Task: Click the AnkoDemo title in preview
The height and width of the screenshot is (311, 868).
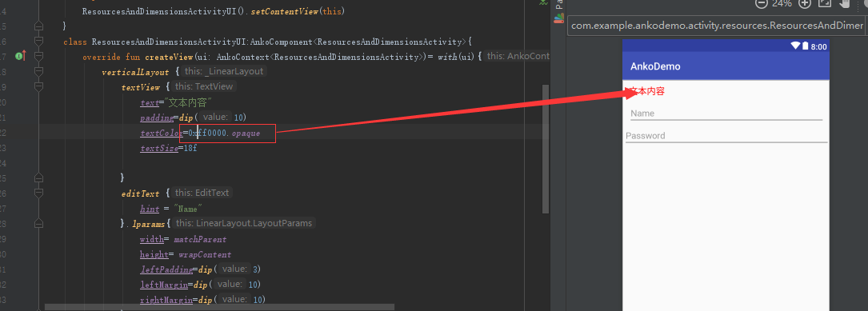Action: (655, 66)
